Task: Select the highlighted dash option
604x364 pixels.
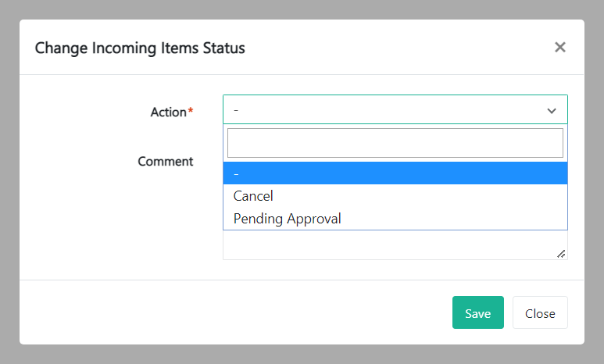Action: pos(395,173)
